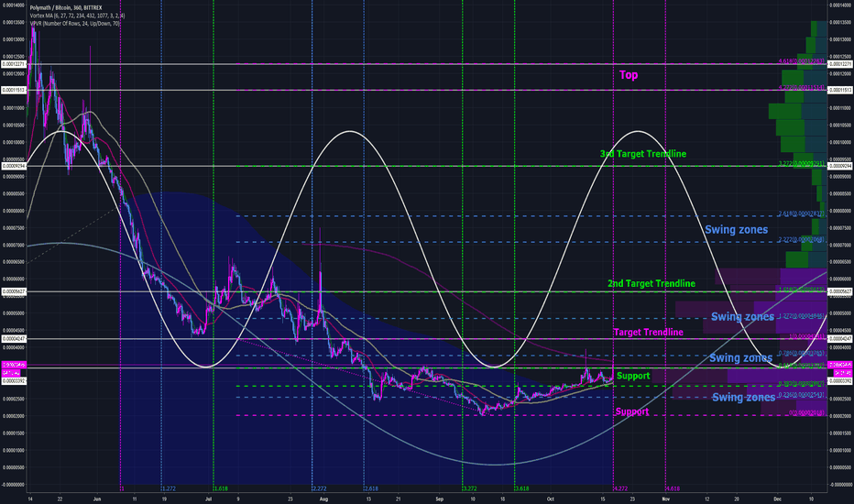Click date '14' on the time axis
854x504 pixels.
29,499
